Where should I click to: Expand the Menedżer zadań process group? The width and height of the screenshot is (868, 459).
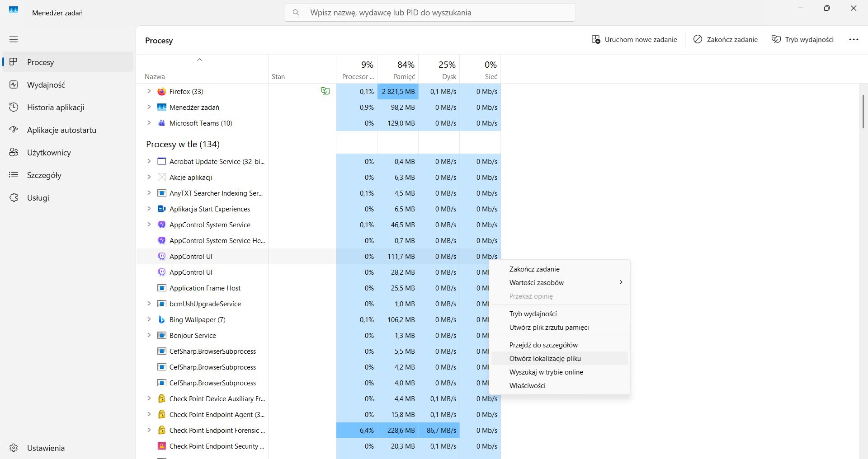click(149, 107)
